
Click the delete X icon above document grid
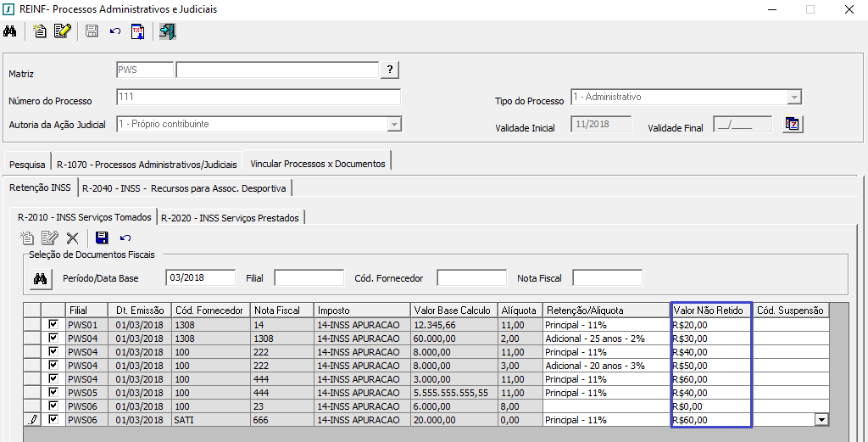click(x=72, y=238)
